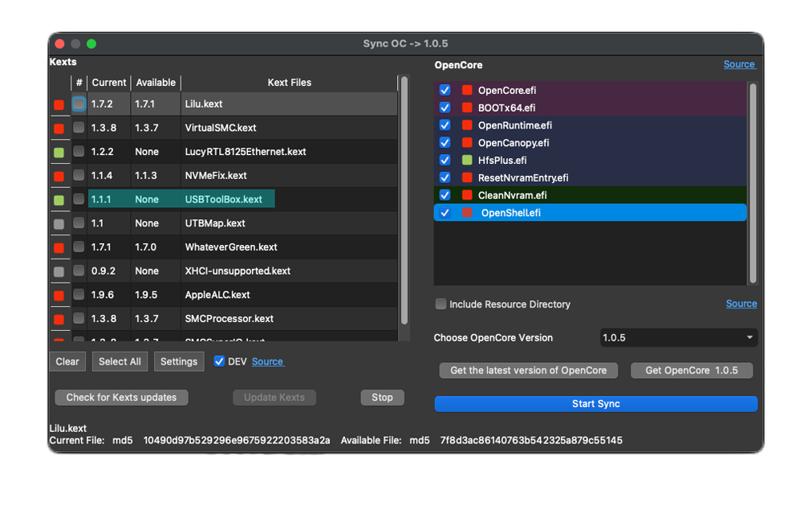The image size is (812, 514).
Task: Click red status square next to OpenShell.efi
Action: coord(467,213)
